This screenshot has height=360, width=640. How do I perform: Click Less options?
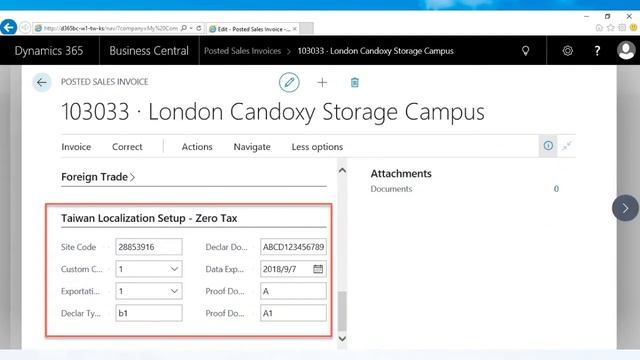pos(317,147)
